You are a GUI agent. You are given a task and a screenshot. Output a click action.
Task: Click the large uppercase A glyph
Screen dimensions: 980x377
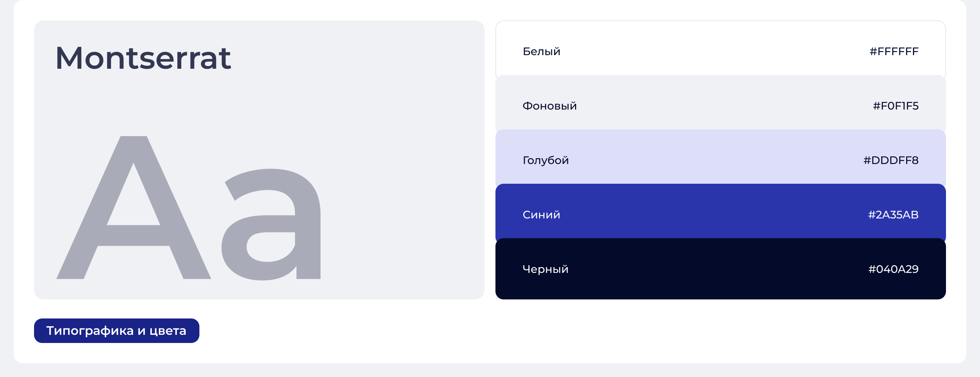tap(133, 236)
